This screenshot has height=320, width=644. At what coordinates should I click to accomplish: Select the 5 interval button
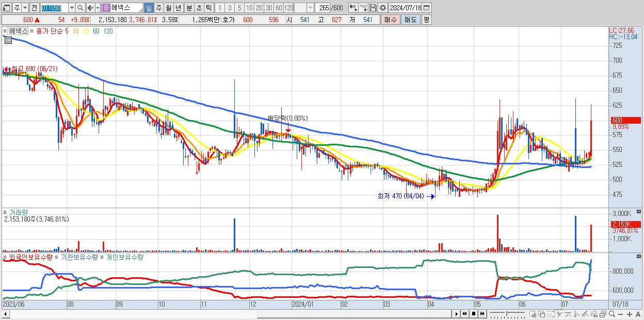[x=239, y=8]
